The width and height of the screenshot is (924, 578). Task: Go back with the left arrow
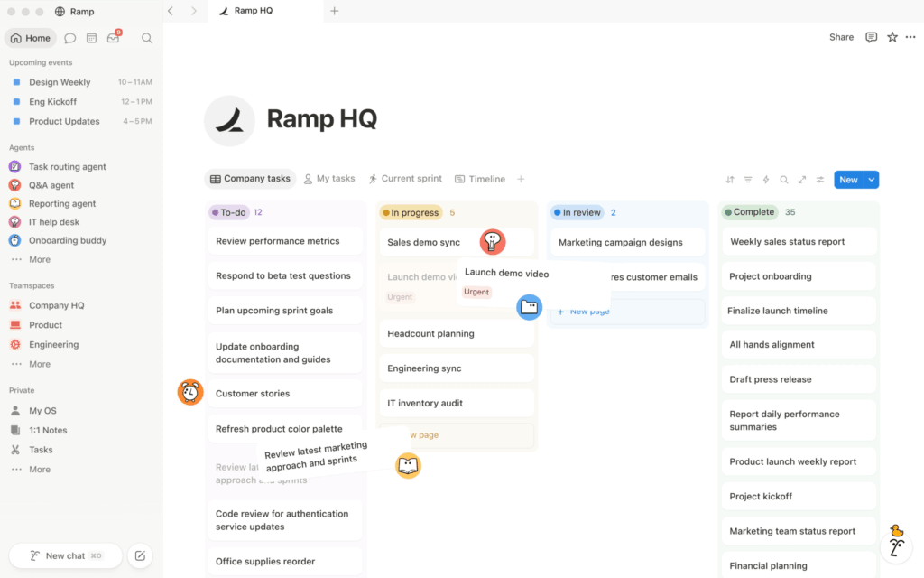pyautogui.click(x=171, y=11)
